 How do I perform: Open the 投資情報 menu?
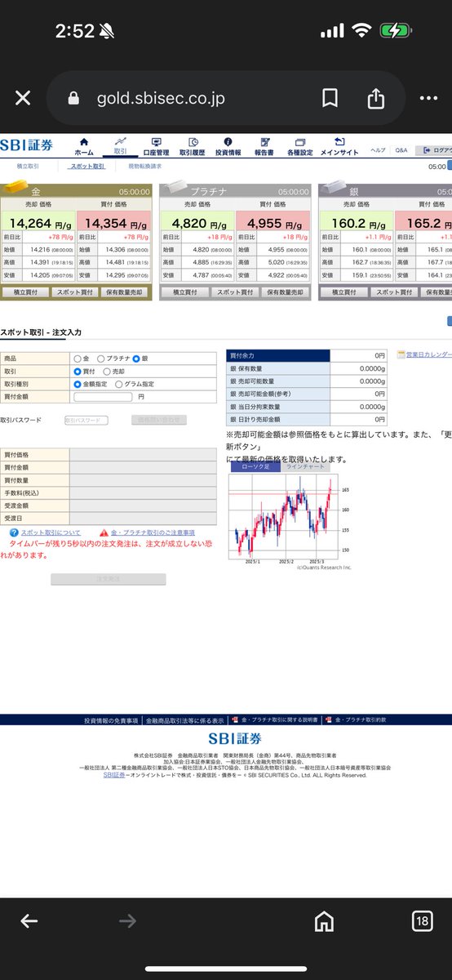[x=228, y=146]
